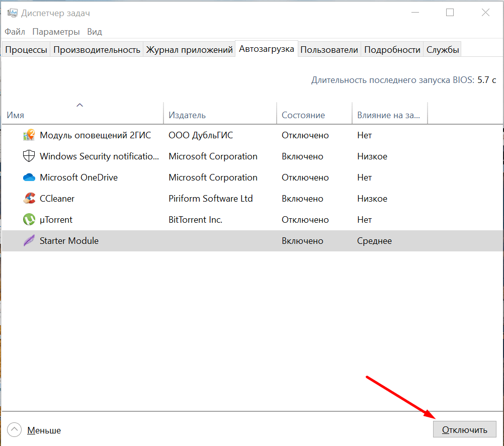The image size is (504, 446).
Task: Click the Отключить button
Action: pos(464,429)
